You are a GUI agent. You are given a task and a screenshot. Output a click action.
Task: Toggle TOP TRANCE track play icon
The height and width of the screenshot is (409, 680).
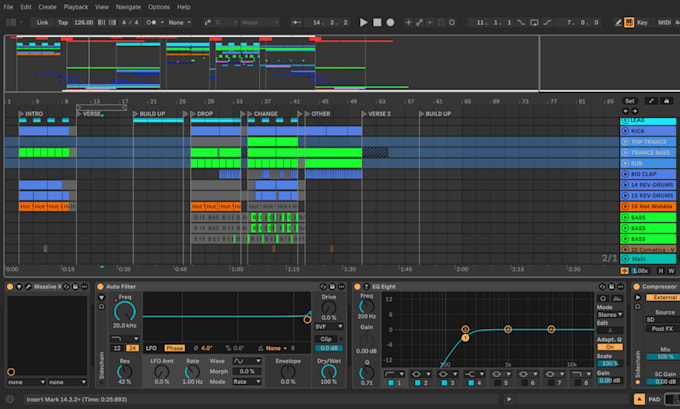[x=625, y=141]
